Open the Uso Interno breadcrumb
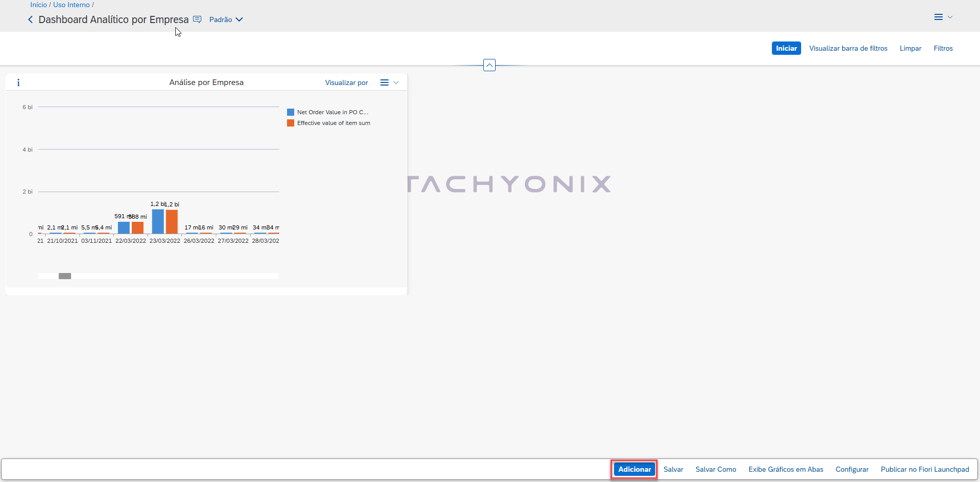Screen dimensions: 980x482 (71, 5)
